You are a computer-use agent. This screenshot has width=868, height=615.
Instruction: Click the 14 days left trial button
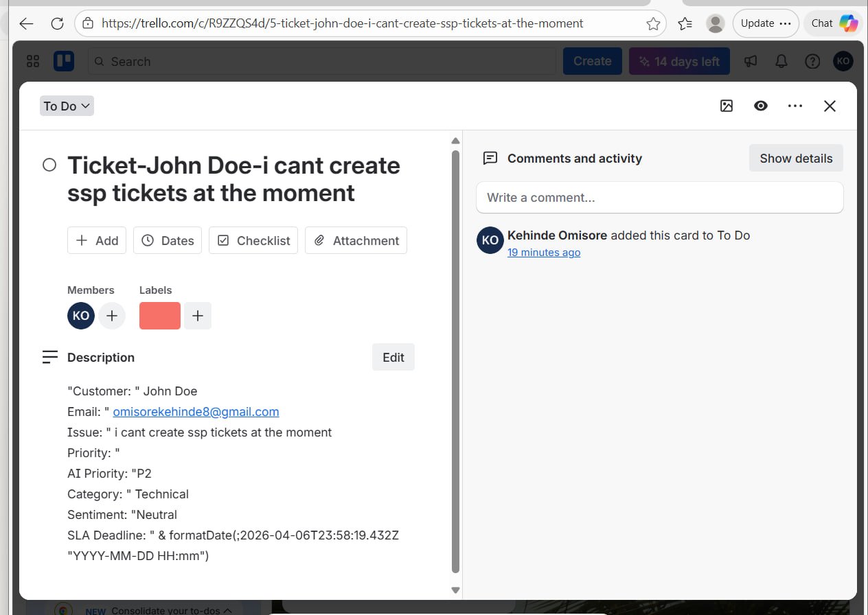click(679, 61)
